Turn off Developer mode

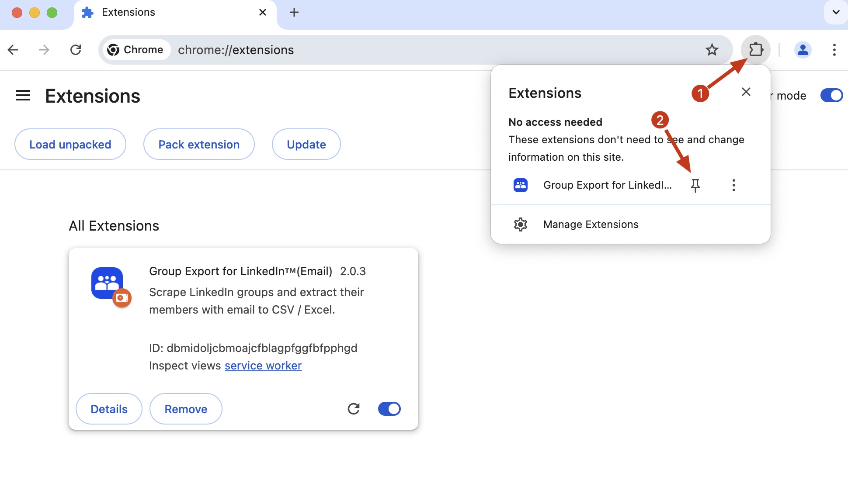tap(831, 95)
